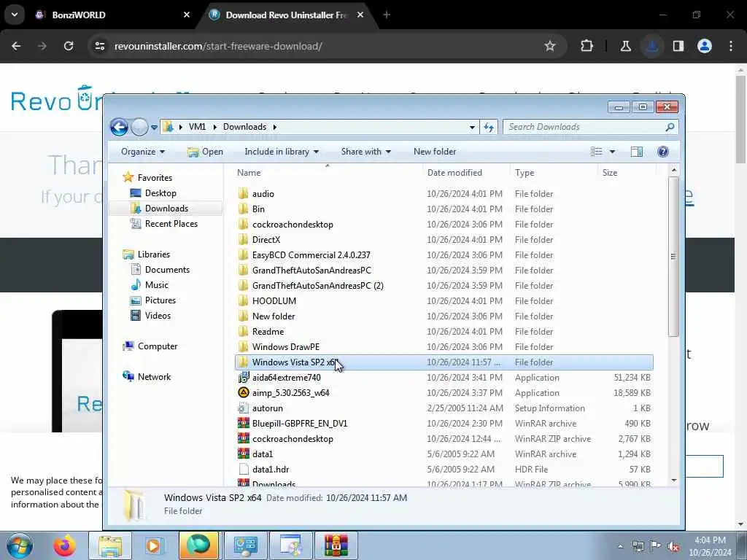Switch to the BonziWORLD browser tab

[x=113, y=15]
